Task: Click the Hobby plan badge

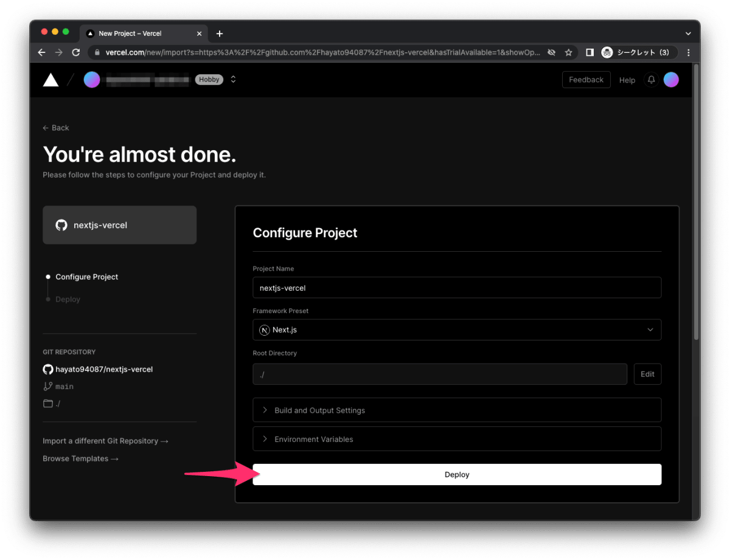Action: pyautogui.click(x=209, y=80)
